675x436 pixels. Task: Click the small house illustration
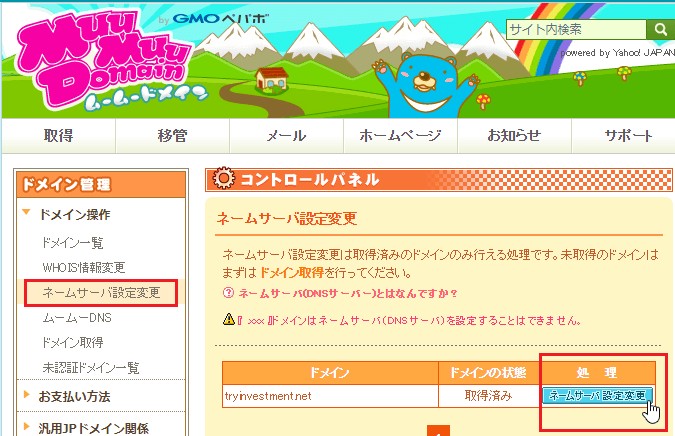(x=271, y=80)
